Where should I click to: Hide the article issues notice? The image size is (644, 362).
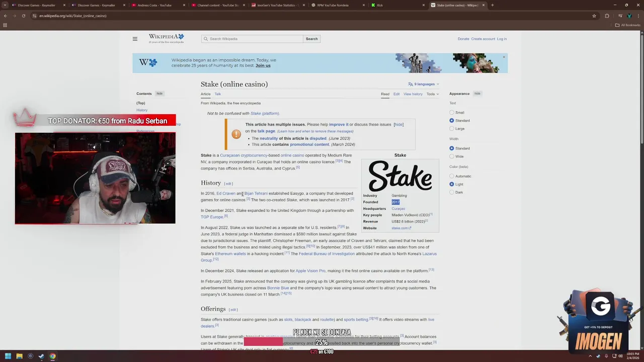coord(398,124)
